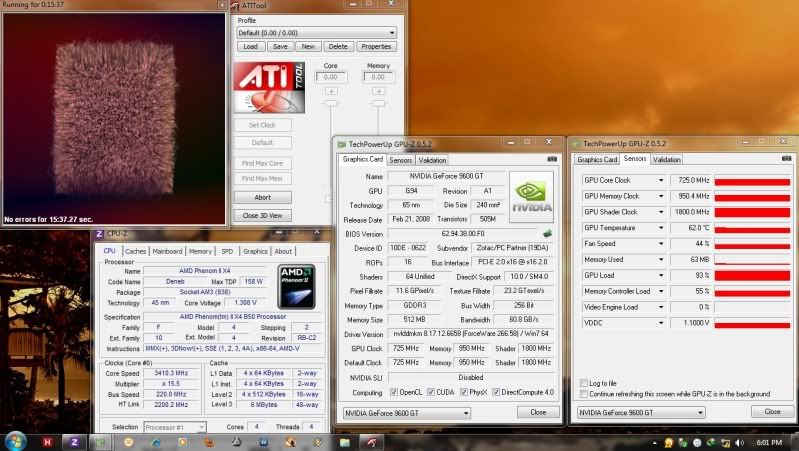Screen dimensions: 799x451
Task: Open the VDDC sensor dropdown
Action: [x=660, y=323]
